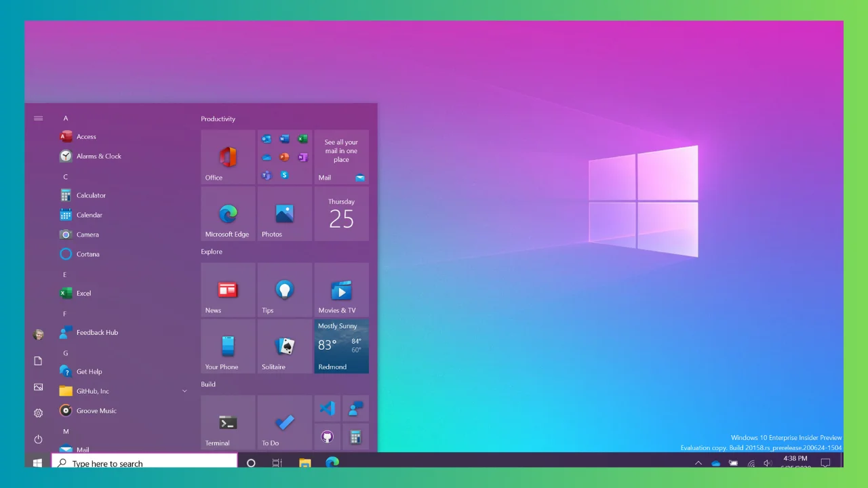Open the user account picture menu
The width and height of the screenshot is (868, 488).
(x=38, y=335)
